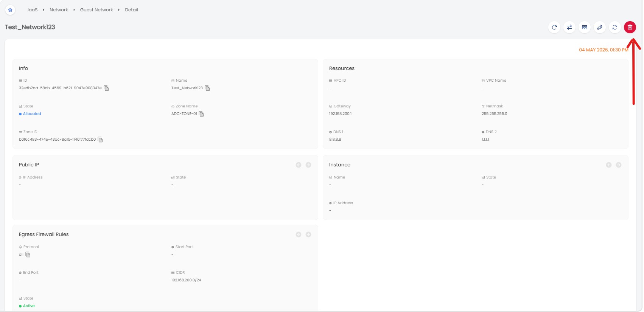Image resolution: width=644 pixels, height=312 pixels.
Task: Go to previous page in Instance card
Action: (609, 165)
